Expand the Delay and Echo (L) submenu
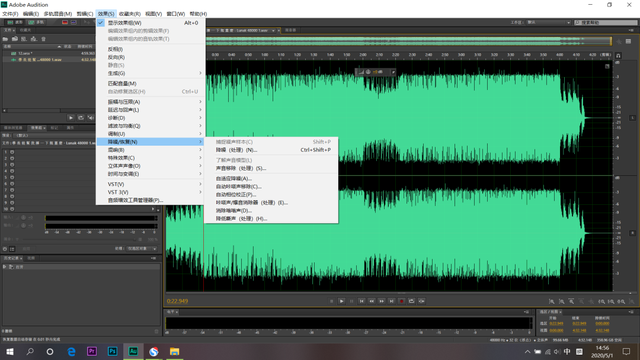640x360 pixels. 150,110
